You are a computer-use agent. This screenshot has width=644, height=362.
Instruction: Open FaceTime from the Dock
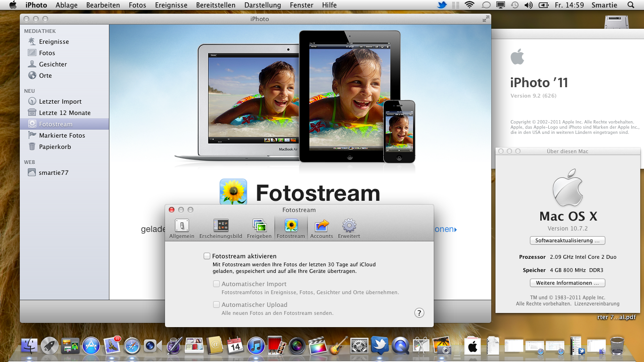(152, 346)
